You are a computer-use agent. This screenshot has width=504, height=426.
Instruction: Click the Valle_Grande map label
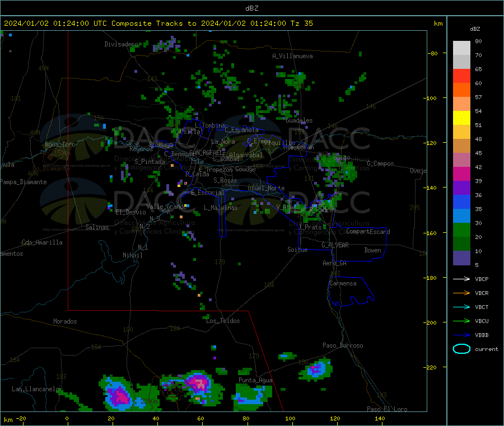(x=166, y=207)
